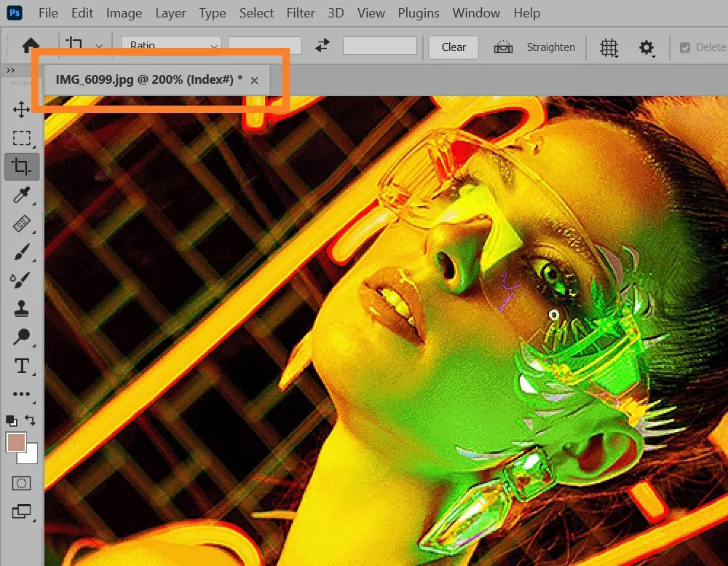Open the Window menu

[x=476, y=13]
